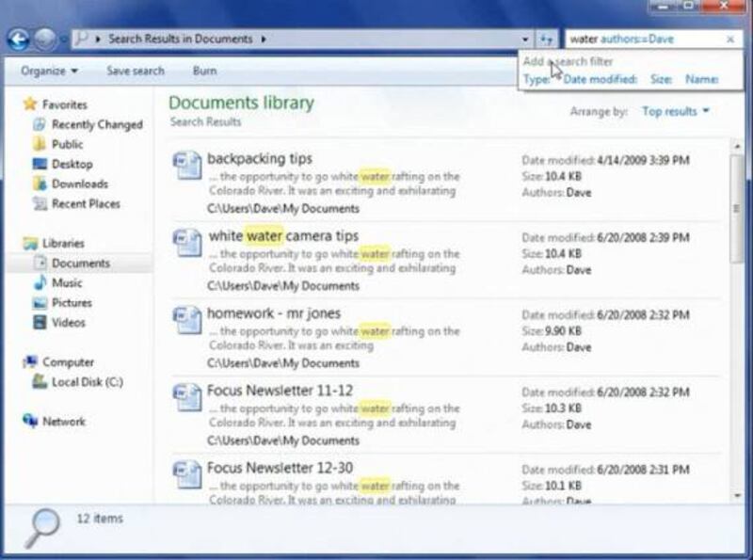Click Burn in the toolbar

click(x=204, y=71)
